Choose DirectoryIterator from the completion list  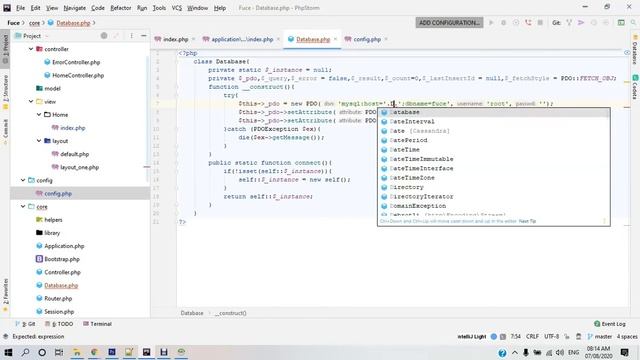coord(493,196)
